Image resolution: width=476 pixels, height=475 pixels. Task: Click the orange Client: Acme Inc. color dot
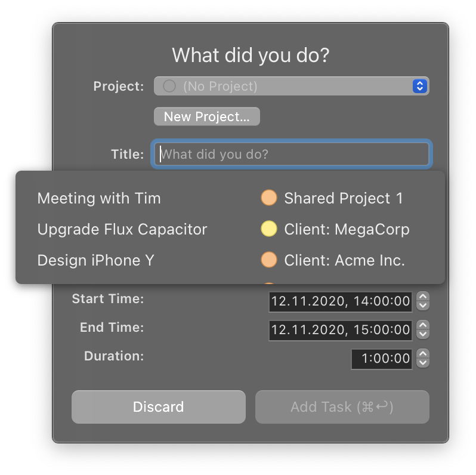269,260
